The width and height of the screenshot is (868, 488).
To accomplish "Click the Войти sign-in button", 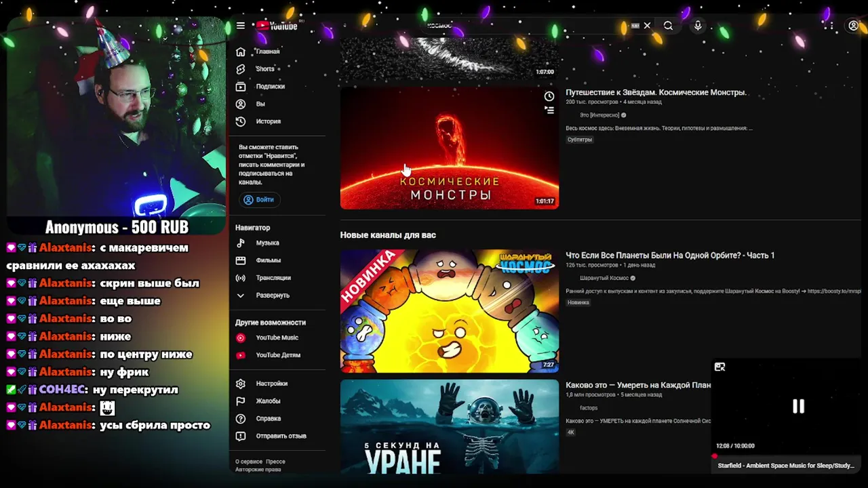I will pyautogui.click(x=258, y=200).
